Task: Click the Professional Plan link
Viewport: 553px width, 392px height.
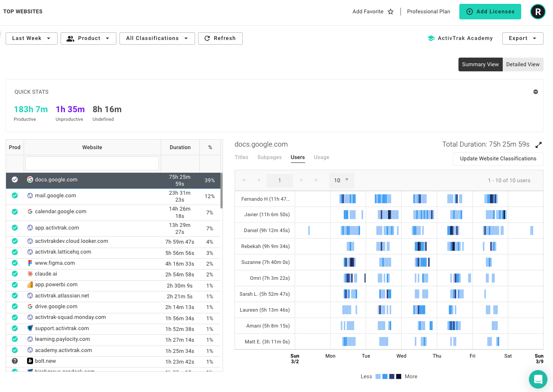Action: [x=428, y=12]
